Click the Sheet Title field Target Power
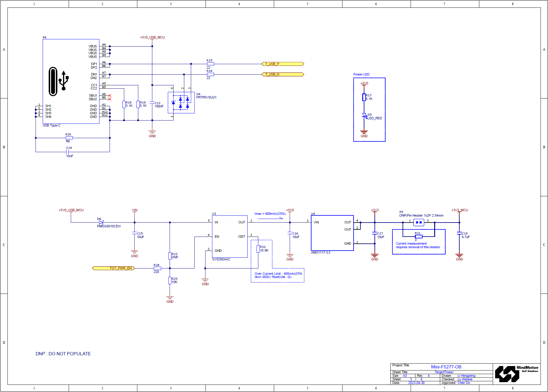 444,372
